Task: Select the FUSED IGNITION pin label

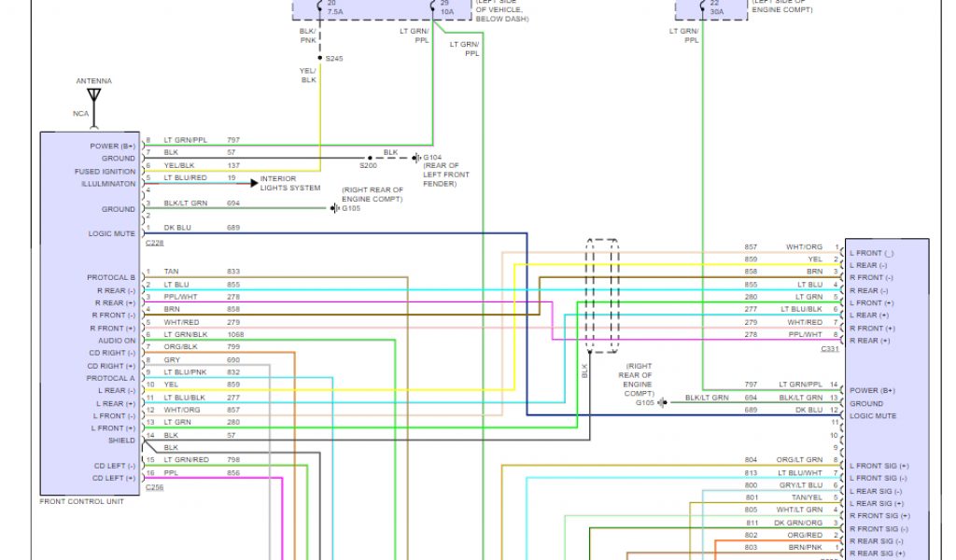Action: pos(105,172)
